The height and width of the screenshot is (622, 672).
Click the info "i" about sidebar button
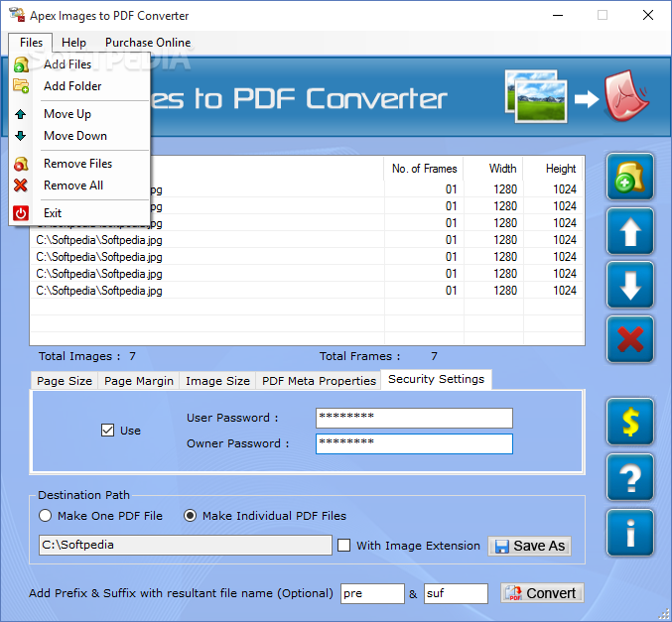630,533
